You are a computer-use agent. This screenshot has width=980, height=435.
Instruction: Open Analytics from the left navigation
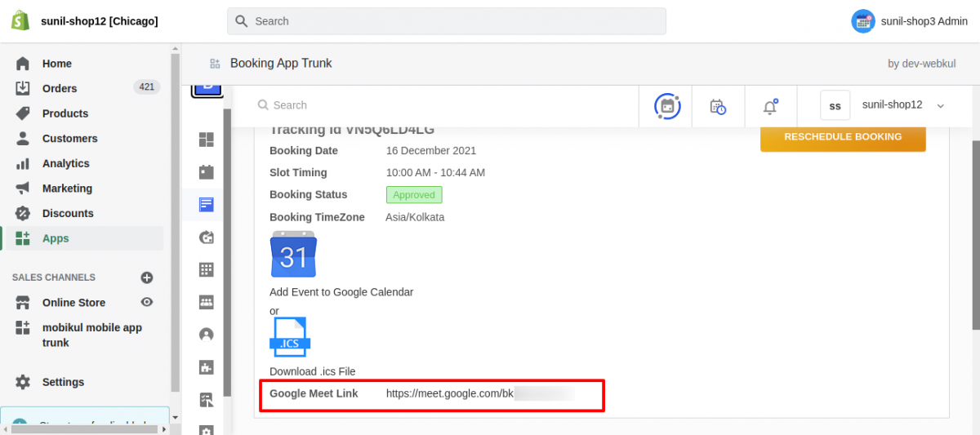[x=66, y=163]
